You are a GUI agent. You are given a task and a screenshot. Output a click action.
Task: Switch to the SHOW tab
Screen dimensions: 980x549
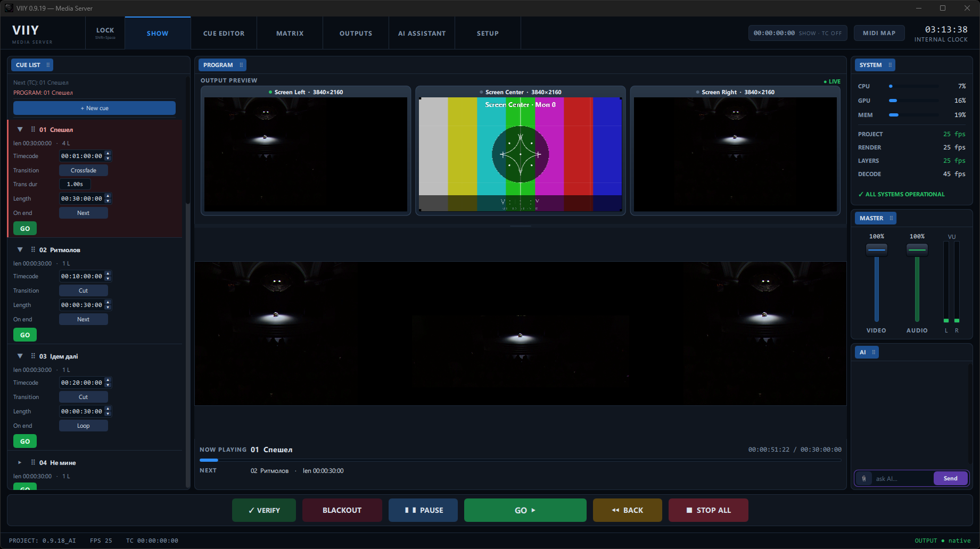158,33
